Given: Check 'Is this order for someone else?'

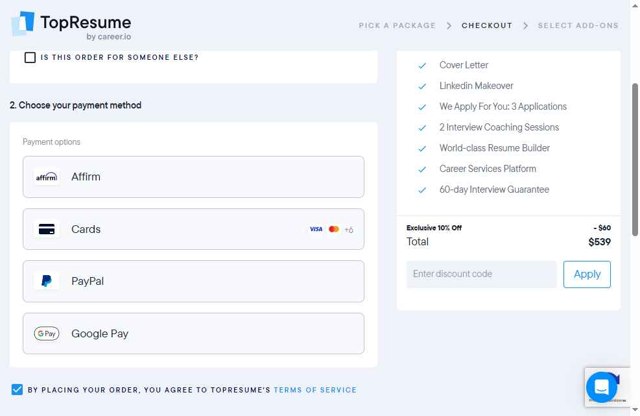Looking at the screenshot, I should point(30,57).
